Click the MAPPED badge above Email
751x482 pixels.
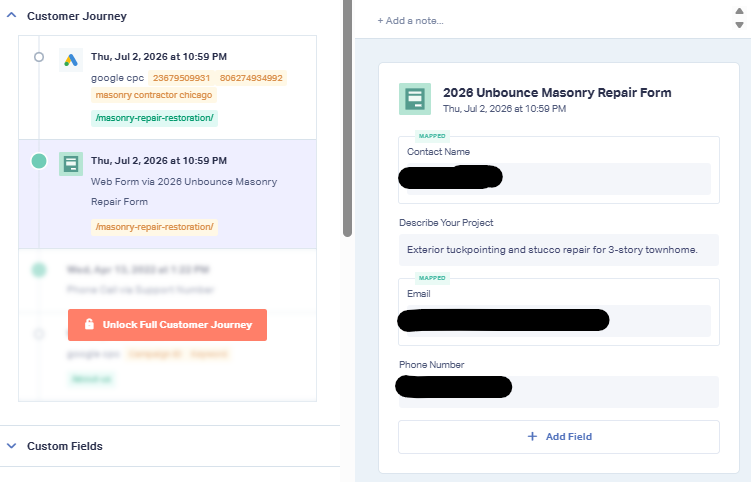coord(432,278)
